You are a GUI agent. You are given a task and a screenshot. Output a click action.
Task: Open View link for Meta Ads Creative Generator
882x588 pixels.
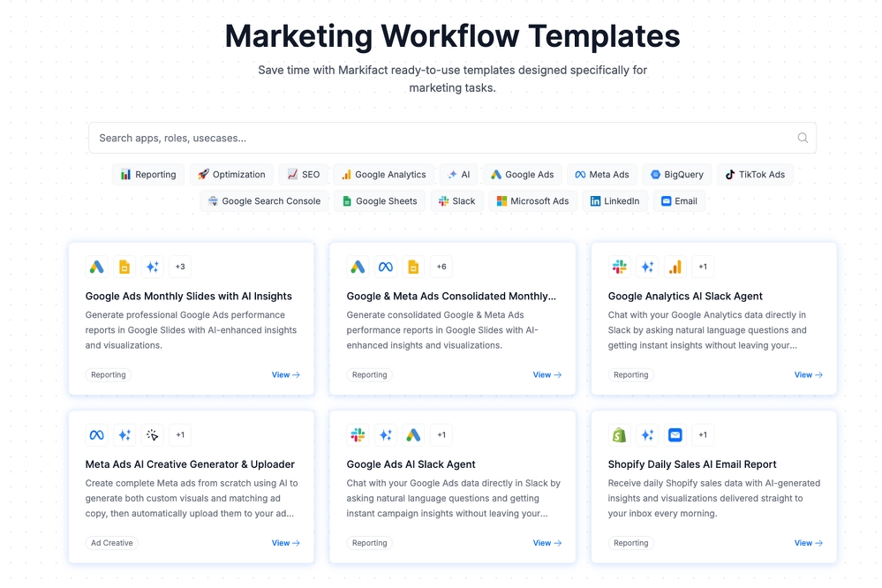(286, 543)
